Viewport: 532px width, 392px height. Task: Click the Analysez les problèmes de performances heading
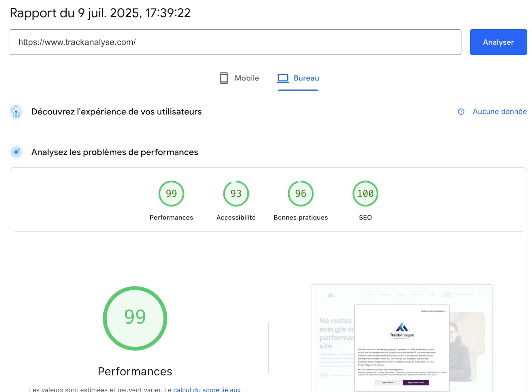pos(115,152)
